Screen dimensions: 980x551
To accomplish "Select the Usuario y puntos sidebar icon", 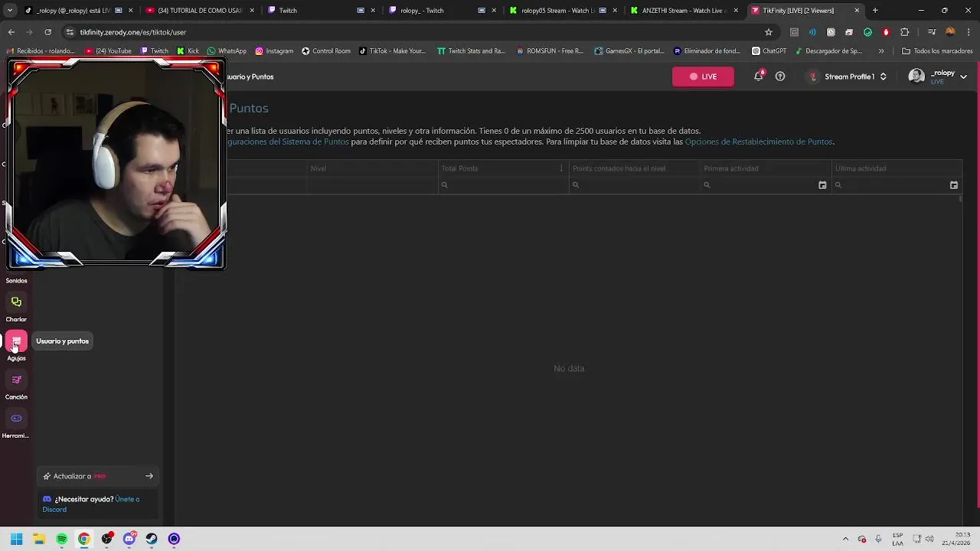I will click(x=16, y=341).
